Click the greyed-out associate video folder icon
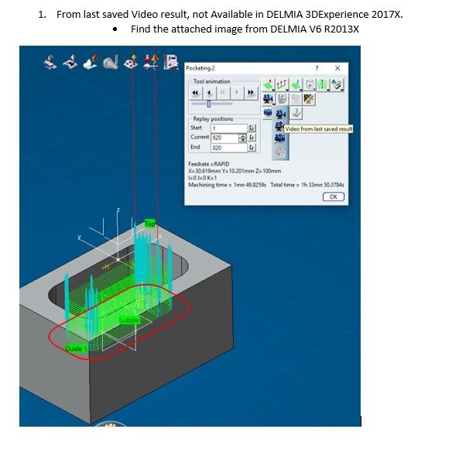 296,99
